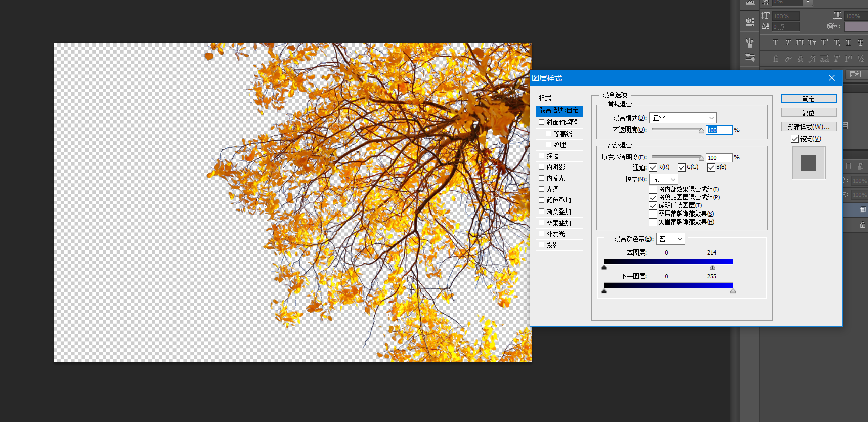
Task: Enable 光泽 satin checkbox
Action: coord(542,189)
